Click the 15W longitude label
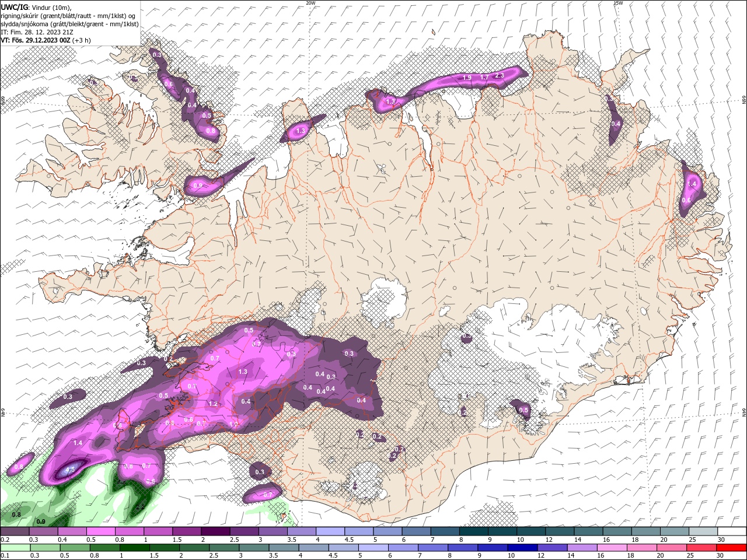747x560 pixels. tap(618, 3)
